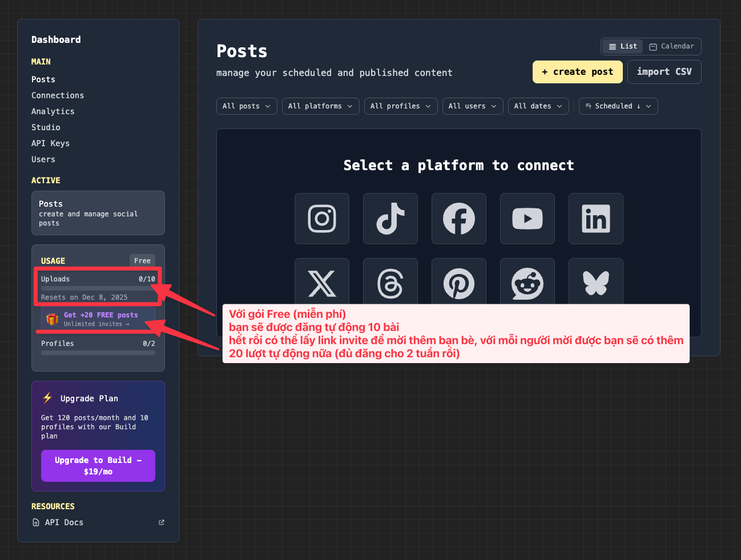Viewport: 741px width, 560px height.
Task: Go to Connections in the sidebar
Action: click(x=58, y=95)
